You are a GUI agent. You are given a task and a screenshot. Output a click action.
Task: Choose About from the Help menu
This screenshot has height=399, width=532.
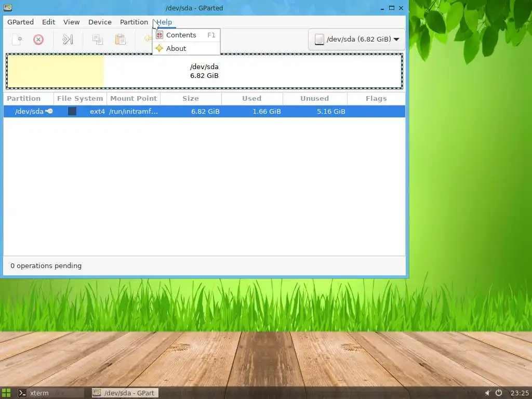coord(187,48)
